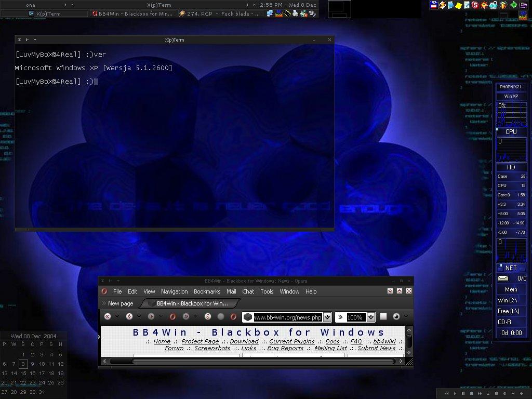Click the pause button in media controls

point(463,394)
